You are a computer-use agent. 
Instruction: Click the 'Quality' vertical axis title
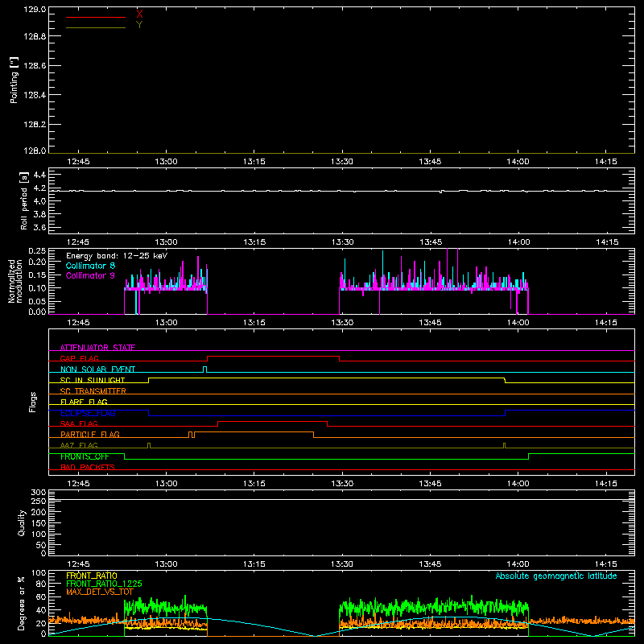point(22,522)
